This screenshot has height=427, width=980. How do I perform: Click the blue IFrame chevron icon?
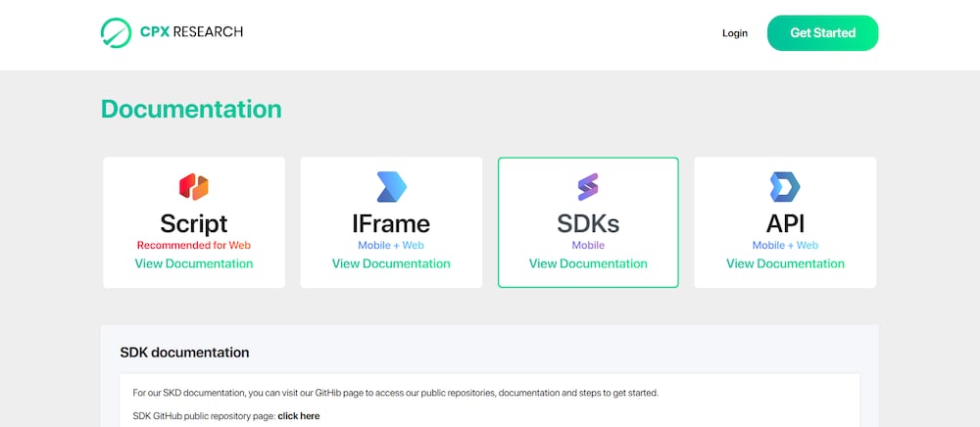click(391, 187)
